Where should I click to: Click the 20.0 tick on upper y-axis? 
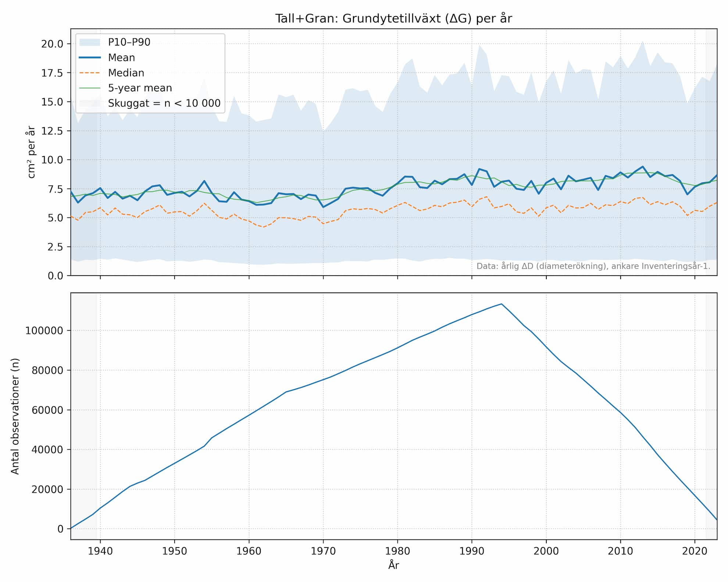coord(52,44)
